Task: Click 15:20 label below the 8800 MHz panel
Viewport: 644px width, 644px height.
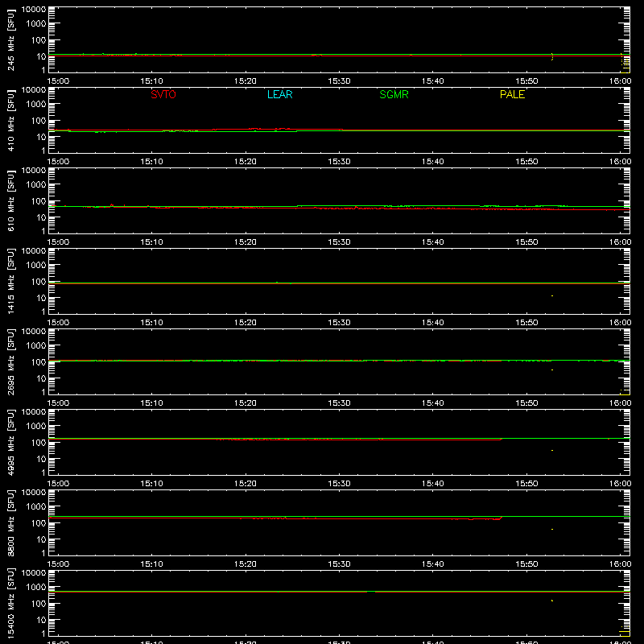Action: (246, 564)
